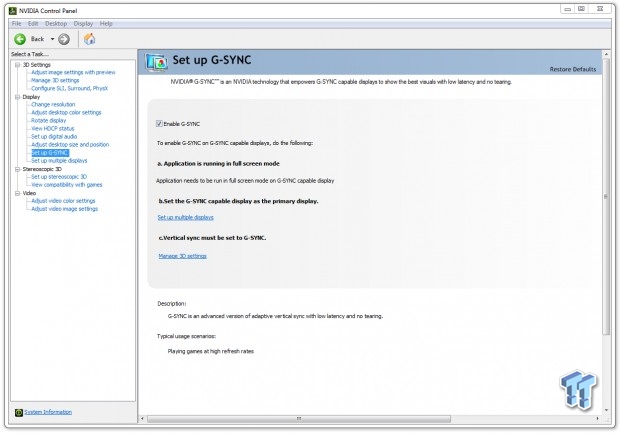
Task: Select Set up multiple displays in tree
Action: click(x=59, y=161)
